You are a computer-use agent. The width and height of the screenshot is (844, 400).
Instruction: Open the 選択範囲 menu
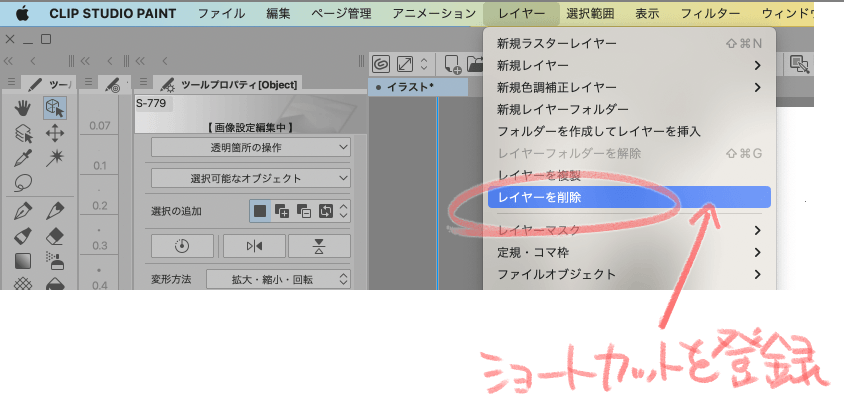[590, 13]
